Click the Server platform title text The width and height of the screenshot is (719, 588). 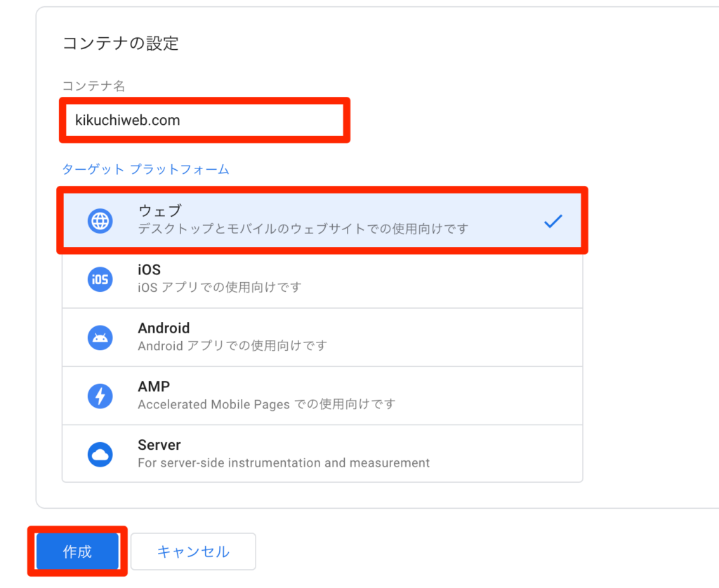tap(159, 445)
